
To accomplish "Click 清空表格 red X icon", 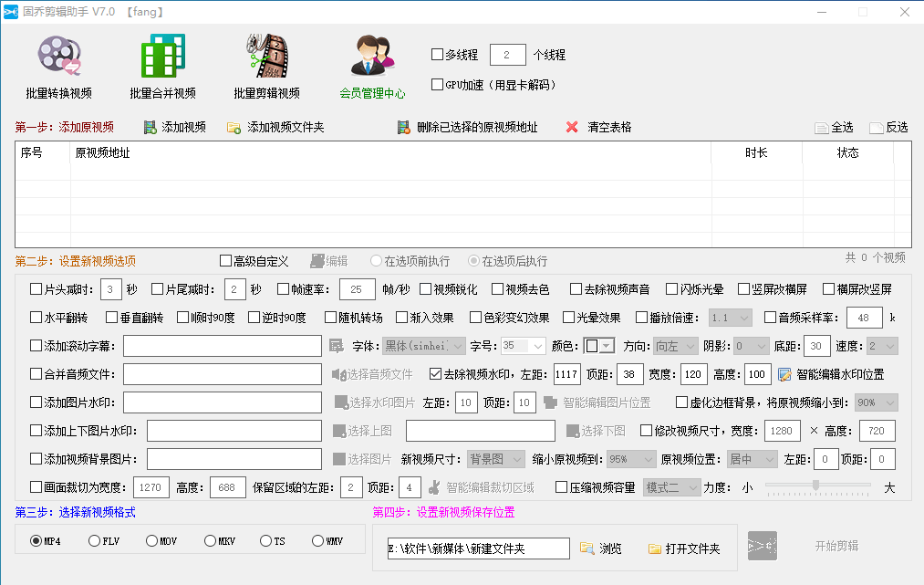I will click(572, 127).
